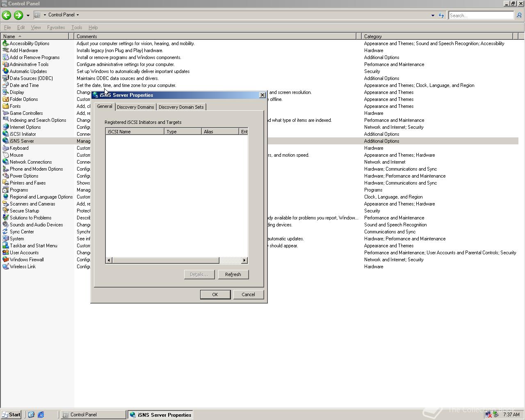Viewport: 525px width, 420px height.
Task: Open the Date and Time icon
Action: coord(6,85)
